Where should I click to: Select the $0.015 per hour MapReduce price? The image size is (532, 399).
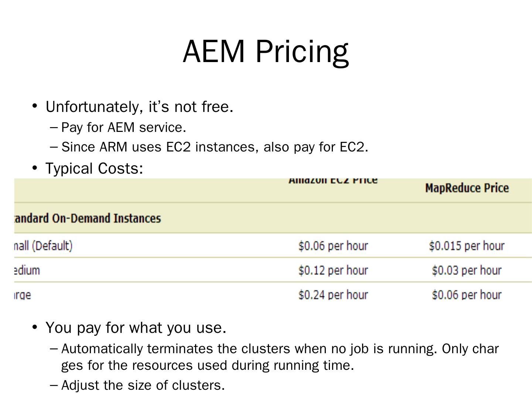[x=467, y=246]
